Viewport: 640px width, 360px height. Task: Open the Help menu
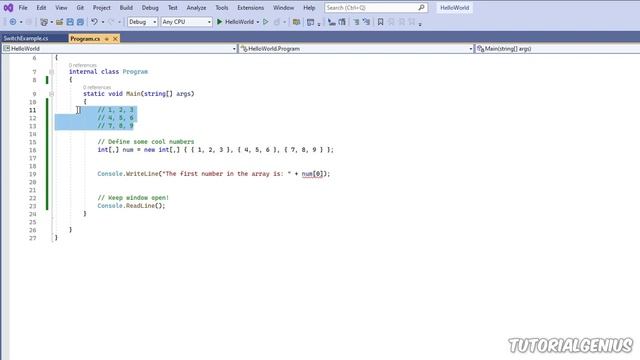(309, 8)
